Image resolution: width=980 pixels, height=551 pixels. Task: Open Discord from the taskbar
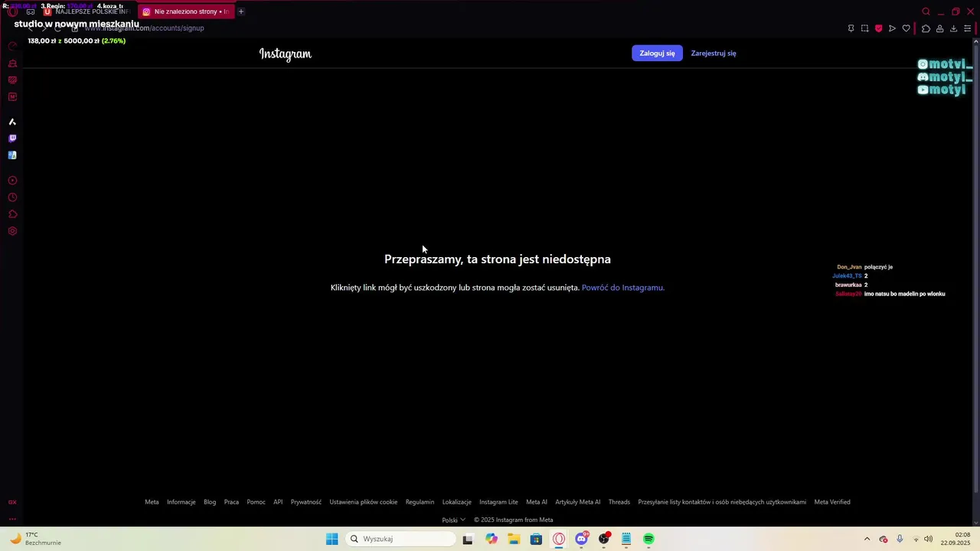581,539
